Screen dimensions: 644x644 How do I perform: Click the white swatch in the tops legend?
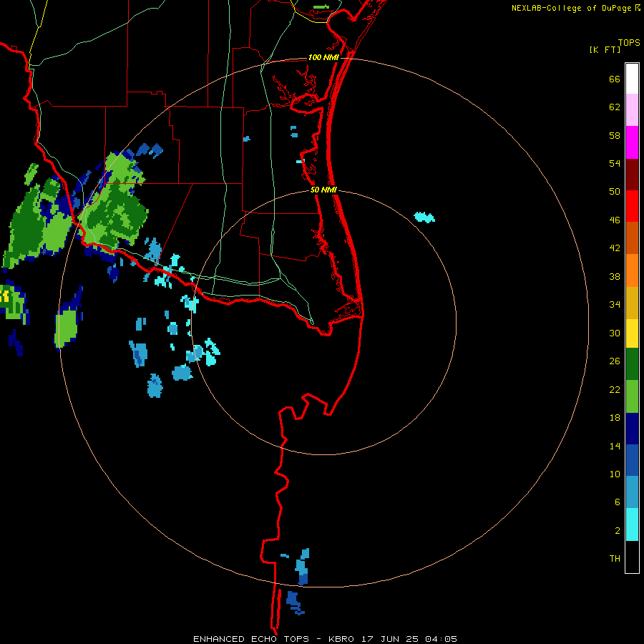tap(632, 79)
